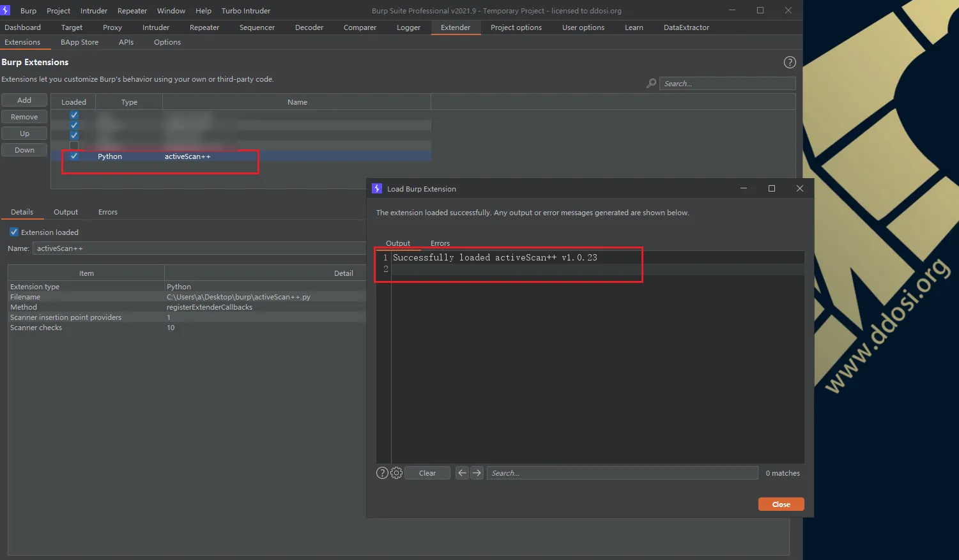Open the Project menu
The height and width of the screenshot is (560, 959).
pos(58,11)
